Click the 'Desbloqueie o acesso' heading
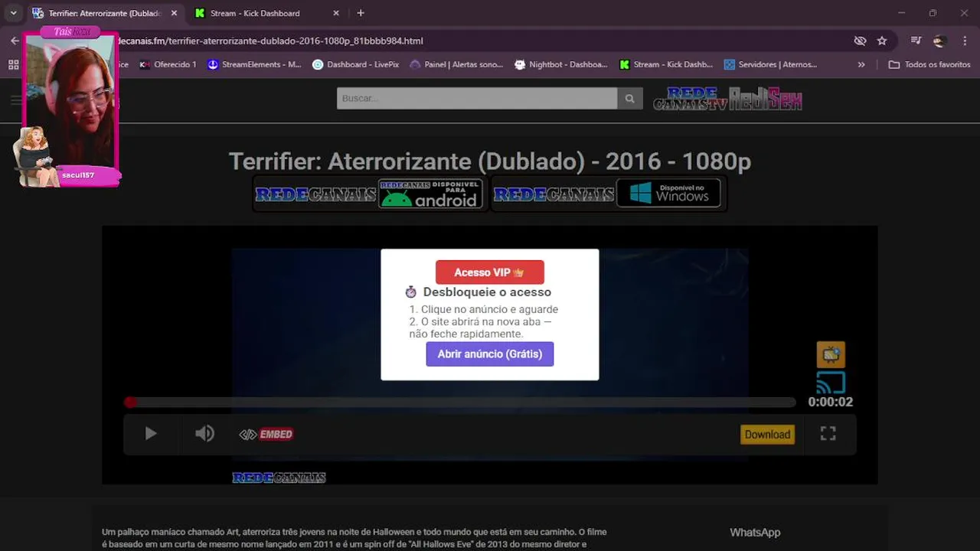The image size is (980, 551). pyautogui.click(x=487, y=292)
